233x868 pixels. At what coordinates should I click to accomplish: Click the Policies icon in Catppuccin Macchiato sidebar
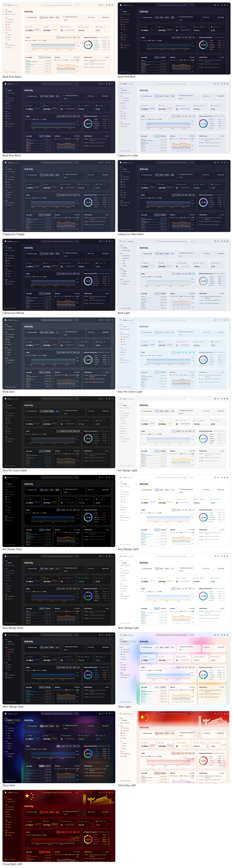pos(121,192)
